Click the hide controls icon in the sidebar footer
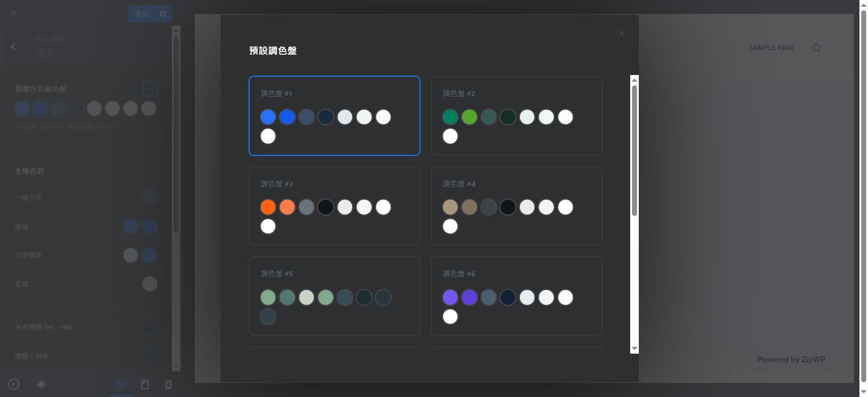The image size is (868, 397). tap(14, 384)
